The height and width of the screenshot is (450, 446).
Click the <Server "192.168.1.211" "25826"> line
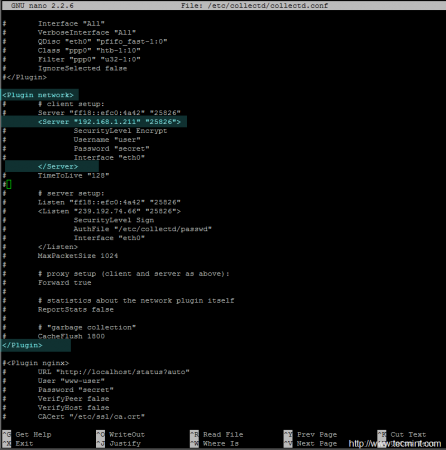pos(109,122)
